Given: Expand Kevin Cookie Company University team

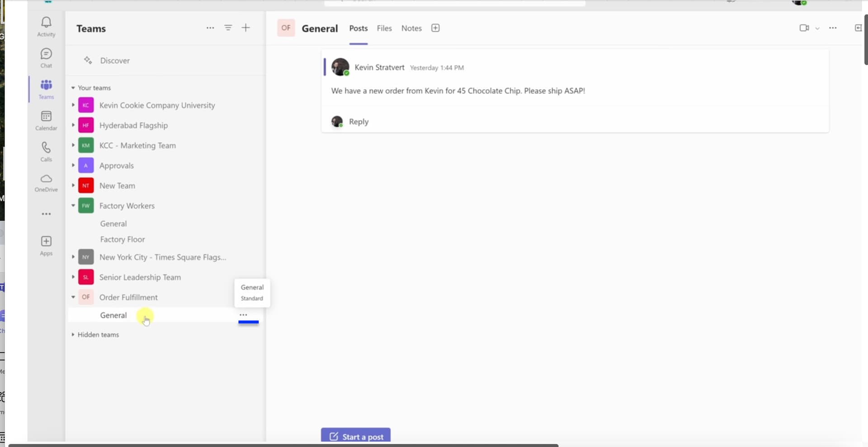Looking at the screenshot, I should click(x=73, y=105).
